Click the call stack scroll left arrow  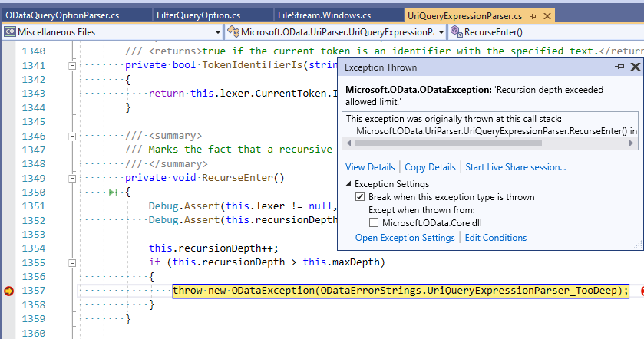tap(348, 143)
